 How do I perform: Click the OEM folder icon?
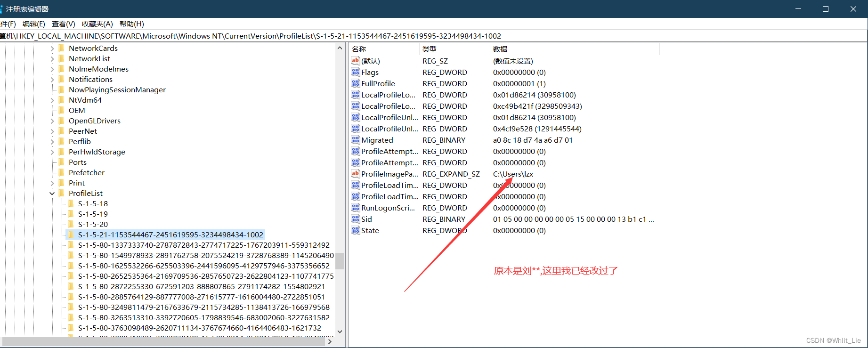(62, 110)
